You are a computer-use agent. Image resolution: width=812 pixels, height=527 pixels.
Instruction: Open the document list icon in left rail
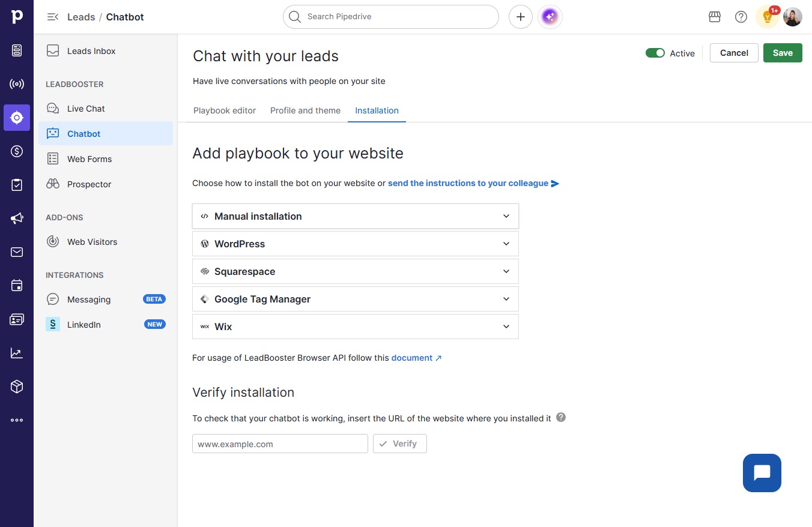point(17,50)
